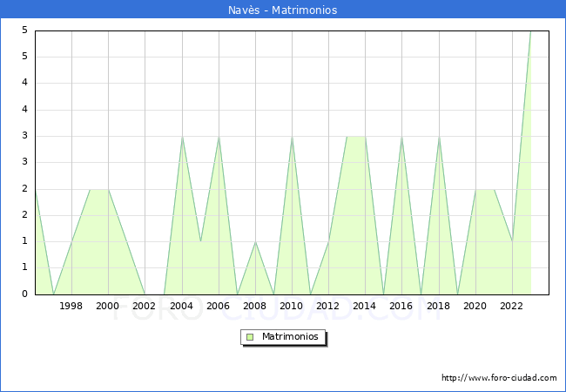Click the 2022 x-axis year label
Screen dimensions: 566x392
511,306
